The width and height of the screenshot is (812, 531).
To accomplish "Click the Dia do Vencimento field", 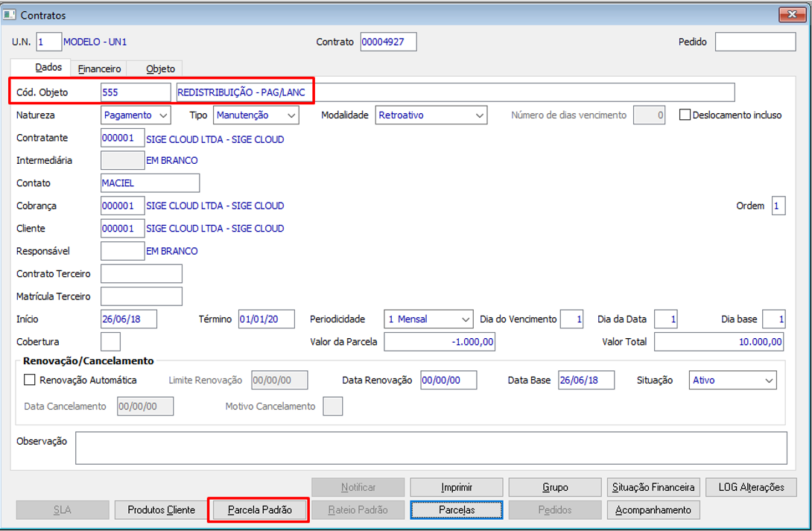I will pos(571,319).
